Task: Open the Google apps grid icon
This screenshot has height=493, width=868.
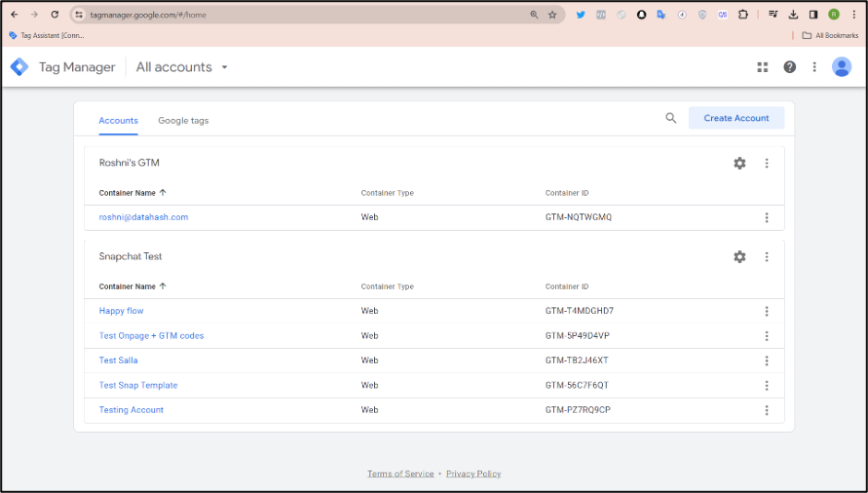Action: [762, 67]
